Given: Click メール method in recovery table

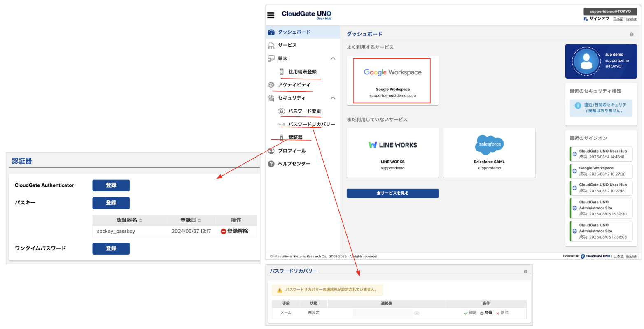Looking at the screenshot, I should pyautogui.click(x=286, y=313).
